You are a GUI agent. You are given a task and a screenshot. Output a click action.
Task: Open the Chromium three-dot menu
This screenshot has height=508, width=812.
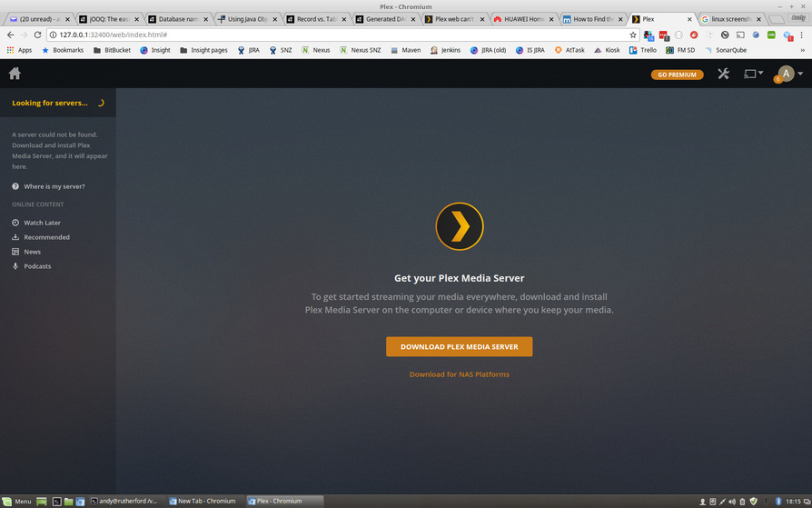click(802, 35)
